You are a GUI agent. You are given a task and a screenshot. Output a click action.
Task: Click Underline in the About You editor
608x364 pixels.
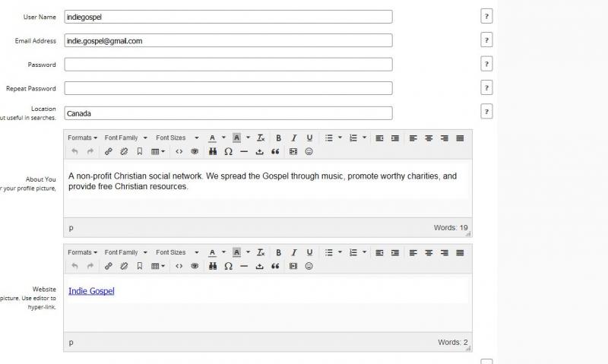pyautogui.click(x=309, y=138)
